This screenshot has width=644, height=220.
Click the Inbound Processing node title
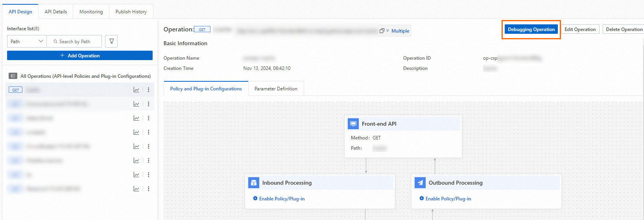coord(287,183)
